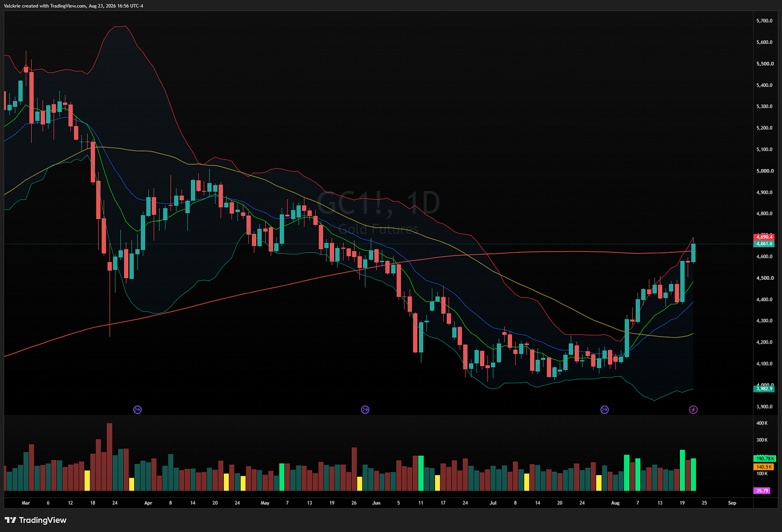Click the 5,000.0 price axis label
The height and width of the screenshot is (532, 782).
pos(764,171)
